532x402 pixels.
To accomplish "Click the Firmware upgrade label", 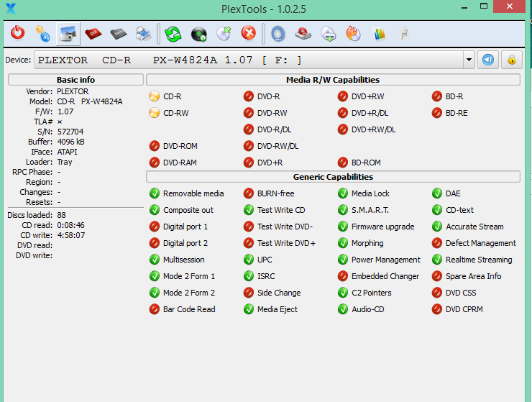I will coord(382,227).
